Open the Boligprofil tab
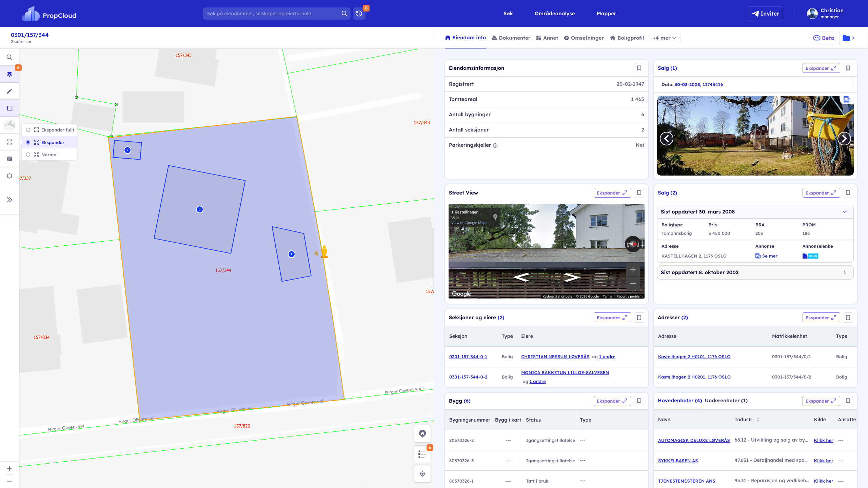The width and height of the screenshot is (868, 488). coord(627,38)
